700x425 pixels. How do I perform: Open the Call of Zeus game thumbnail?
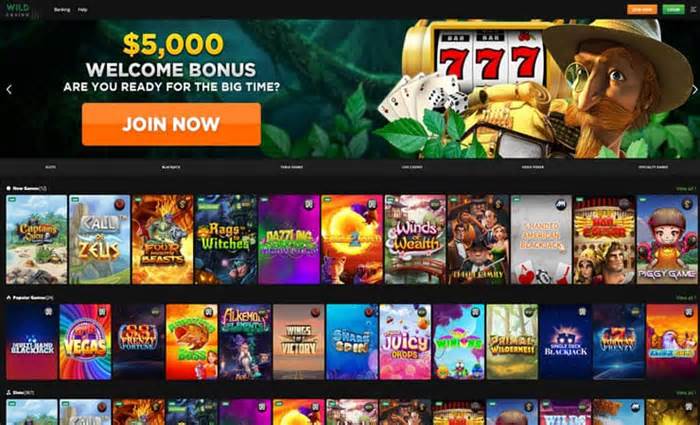(100, 239)
